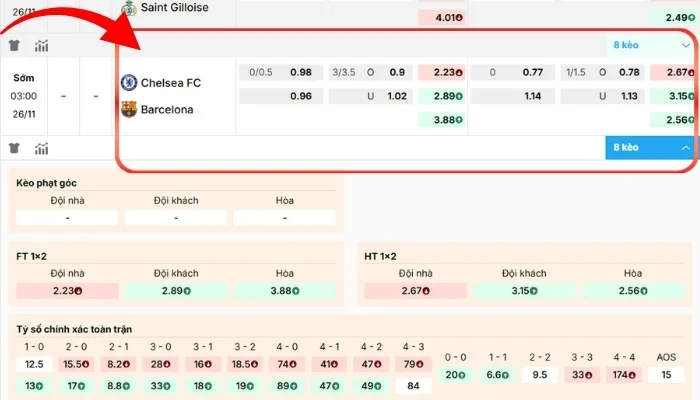Expand the upper light 8 kèo dropdown

652,45
